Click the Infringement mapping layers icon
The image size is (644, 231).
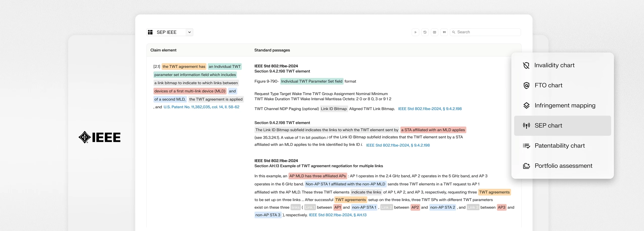click(526, 106)
